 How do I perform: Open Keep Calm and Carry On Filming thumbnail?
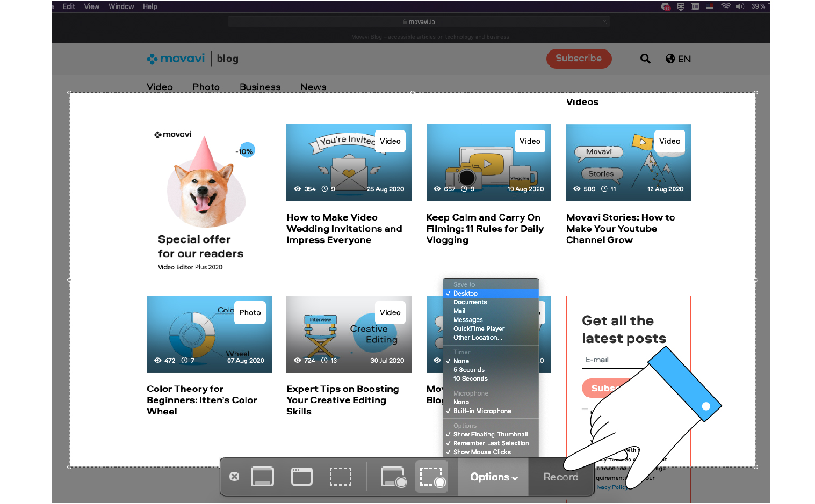click(x=488, y=163)
